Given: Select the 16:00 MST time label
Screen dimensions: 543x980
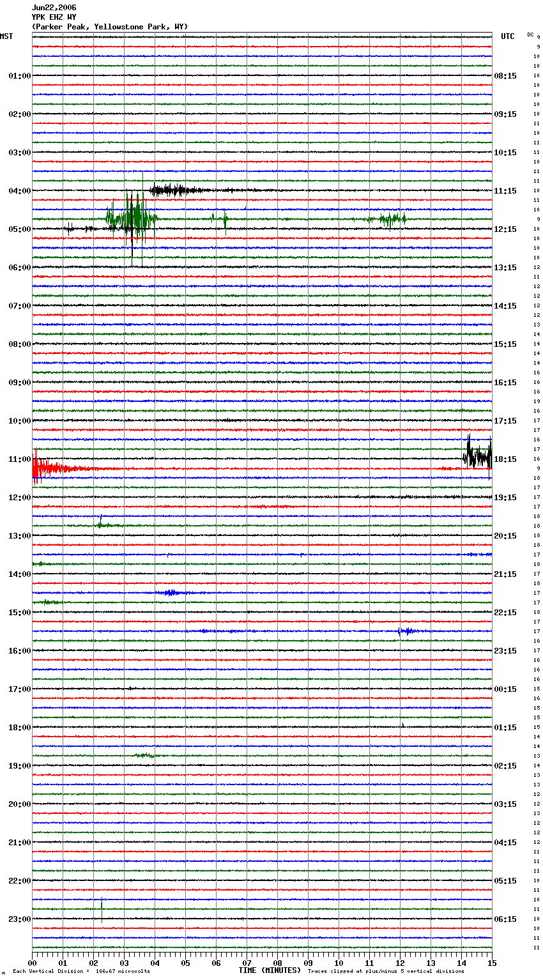Looking at the screenshot, I should pos(20,651).
